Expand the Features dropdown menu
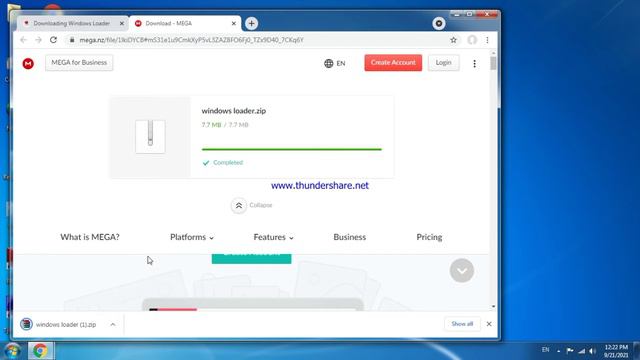 tap(273, 237)
